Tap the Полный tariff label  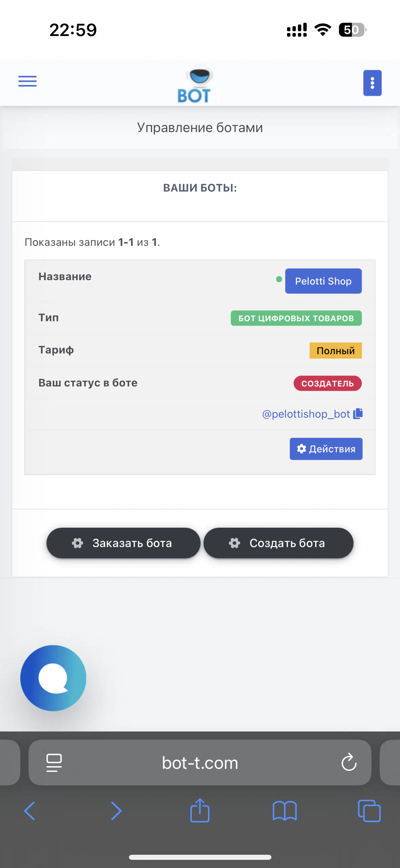336,350
